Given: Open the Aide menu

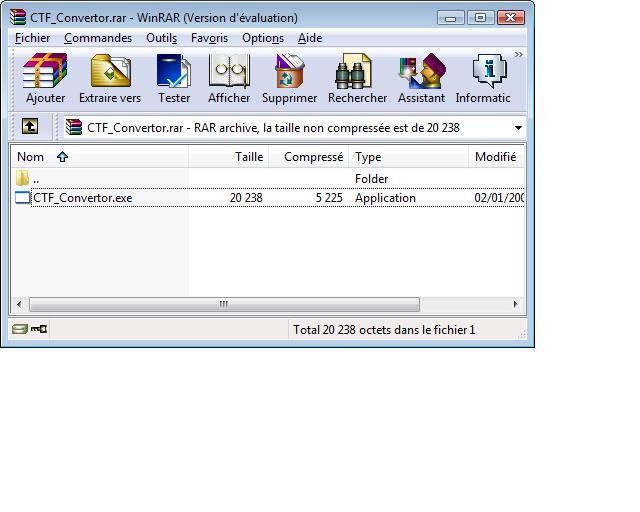Looking at the screenshot, I should point(310,38).
